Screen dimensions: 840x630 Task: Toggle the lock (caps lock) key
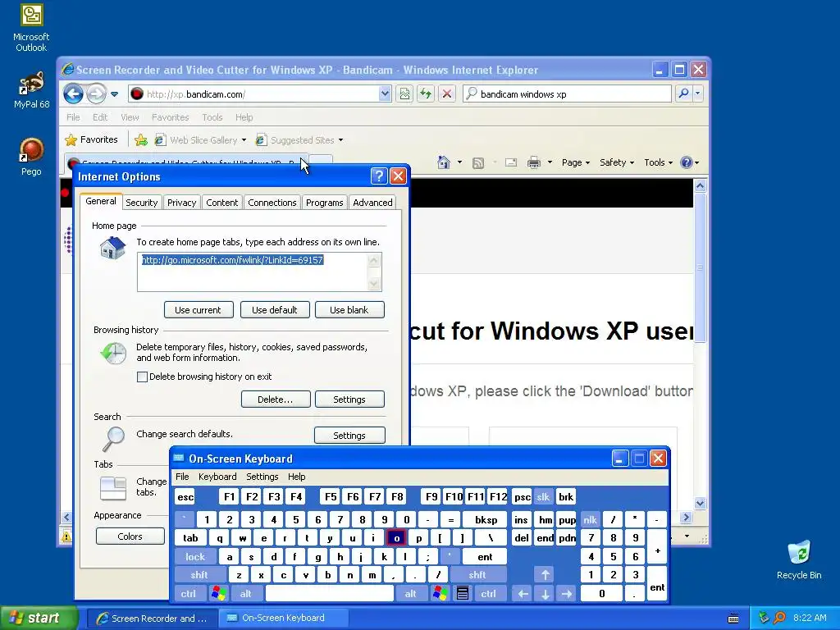195,557
